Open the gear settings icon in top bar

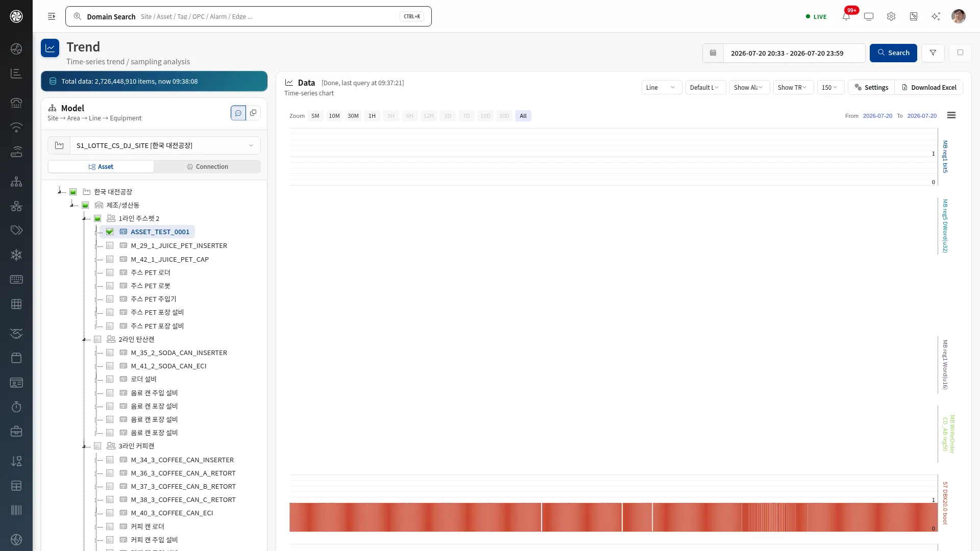[x=891, y=16]
